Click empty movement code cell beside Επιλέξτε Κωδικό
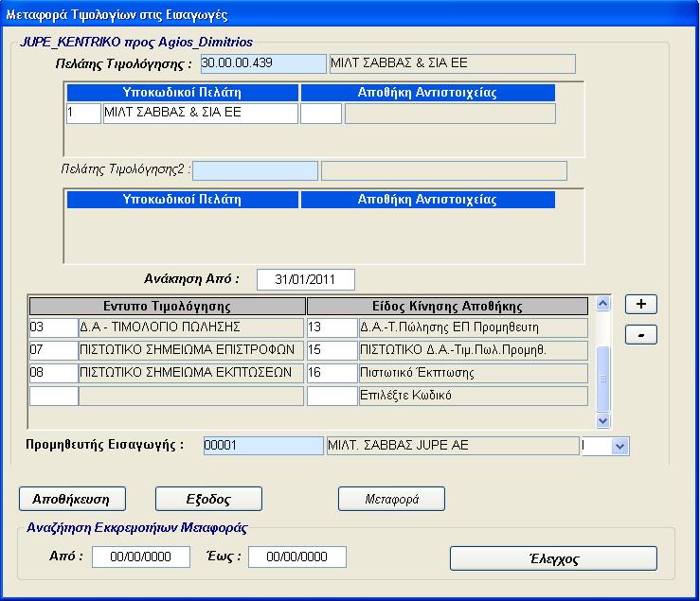The image size is (700, 601). coord(332,396)
